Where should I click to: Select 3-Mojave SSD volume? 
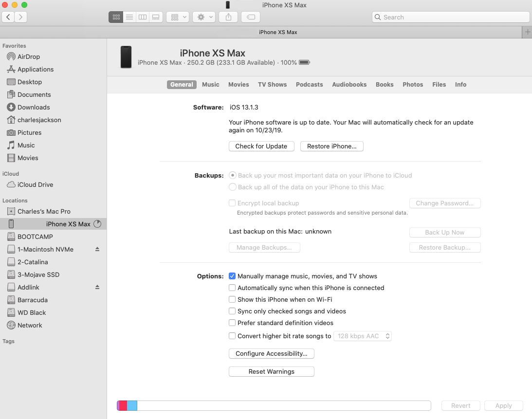click(53, 275)
